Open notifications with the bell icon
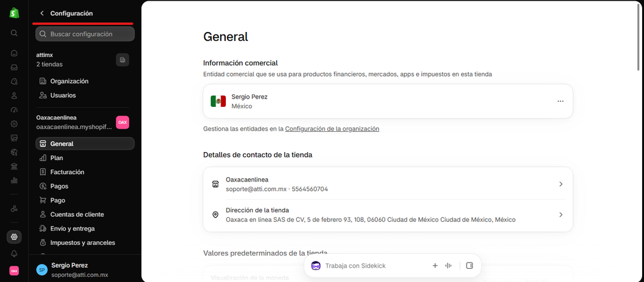This screenshot has width=644, height=282. click(14, 253)
